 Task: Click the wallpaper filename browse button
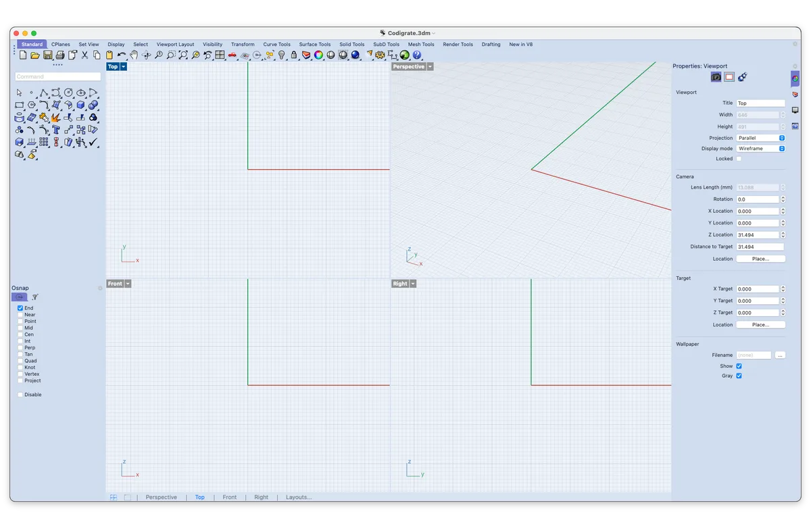780,355
